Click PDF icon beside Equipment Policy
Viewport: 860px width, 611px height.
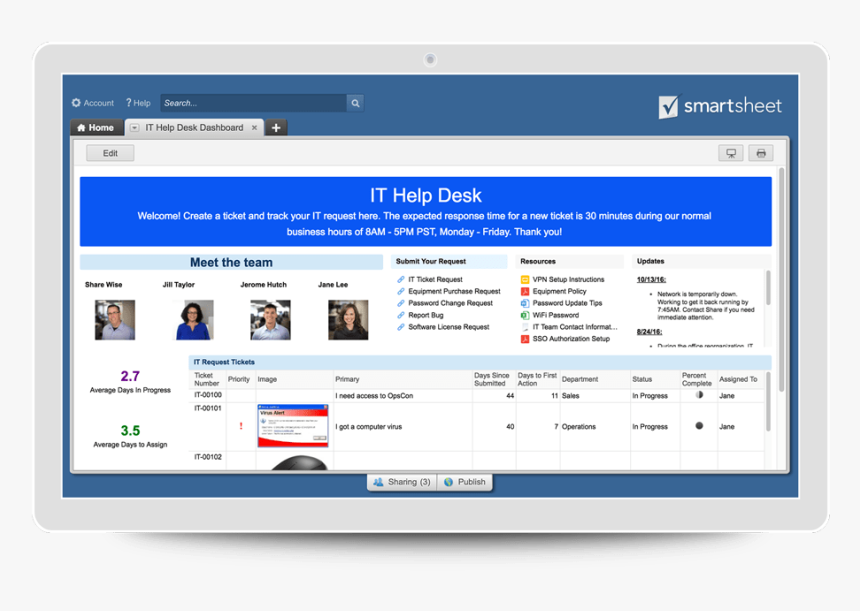click(525, 291)
